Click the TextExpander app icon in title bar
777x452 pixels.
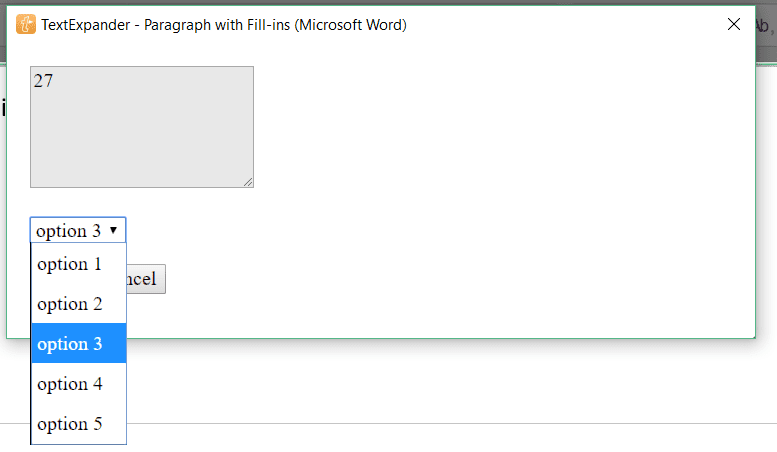[x=26, y=24]
